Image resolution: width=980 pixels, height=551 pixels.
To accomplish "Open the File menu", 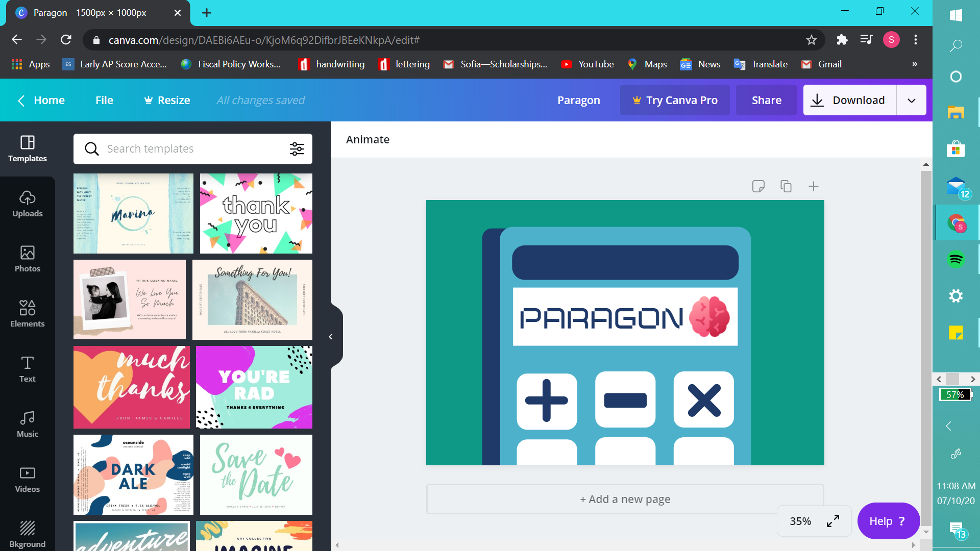I will [104, 101].
